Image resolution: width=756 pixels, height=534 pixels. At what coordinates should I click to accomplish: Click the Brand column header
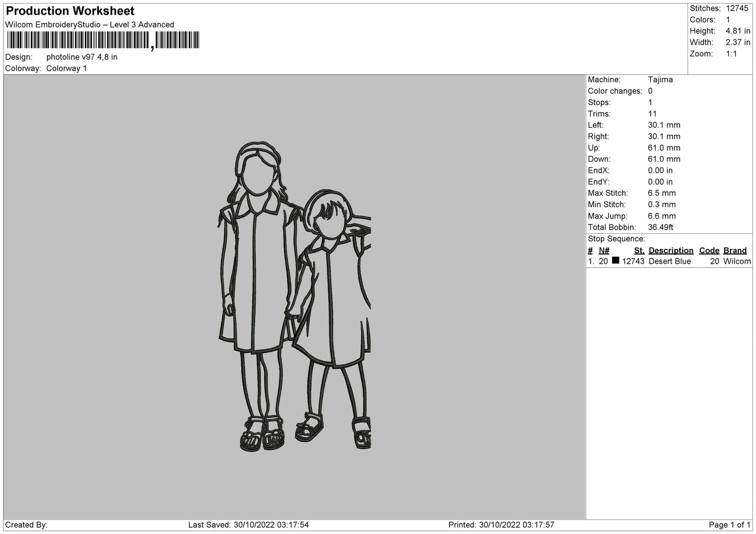[x=735, y=251]
